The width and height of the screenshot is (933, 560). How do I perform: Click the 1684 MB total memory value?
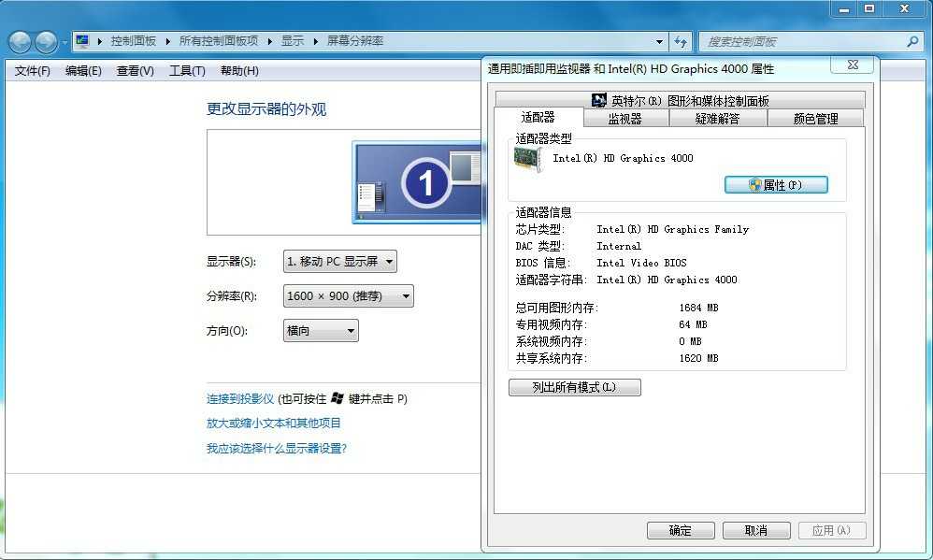(x=698, y=308)
